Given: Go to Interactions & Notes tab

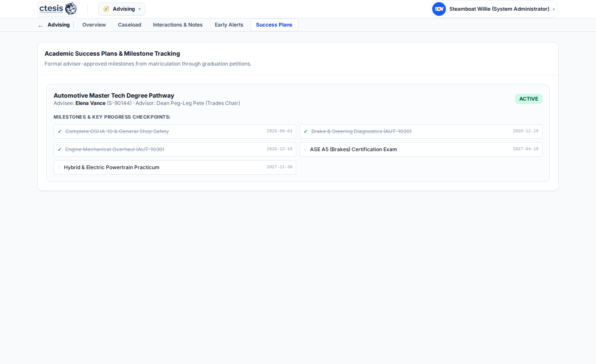Looking at the screenshot, I should click(178, 25).
